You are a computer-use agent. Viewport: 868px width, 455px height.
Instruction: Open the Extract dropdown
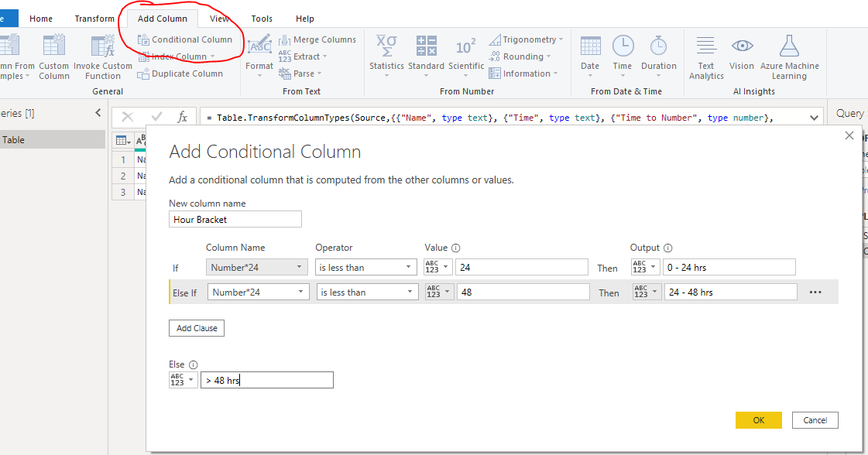[x=303, y=56]
